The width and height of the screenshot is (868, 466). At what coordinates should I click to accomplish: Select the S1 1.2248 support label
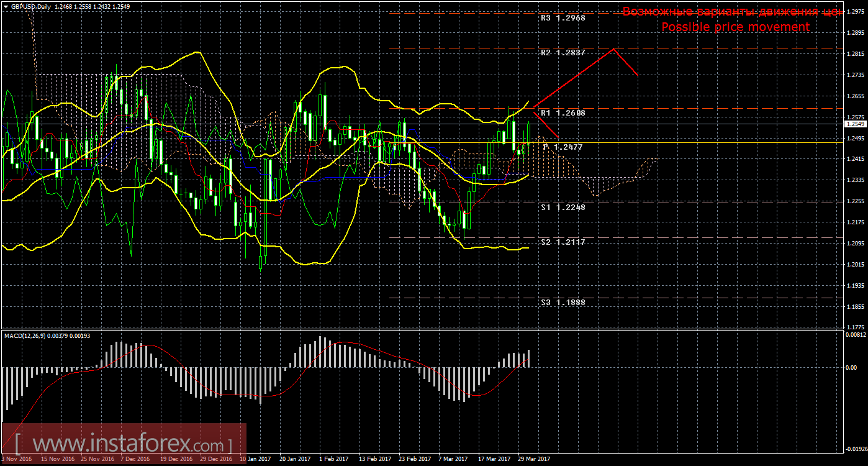[x=564, y=208]
